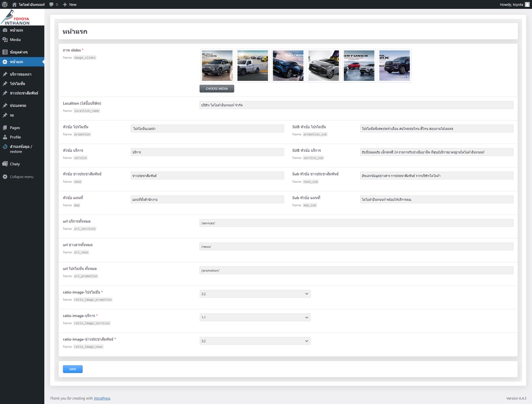Focus the หัวข้อ แผนที่ input field
The image size is (532, 404).
pos(207,200)
